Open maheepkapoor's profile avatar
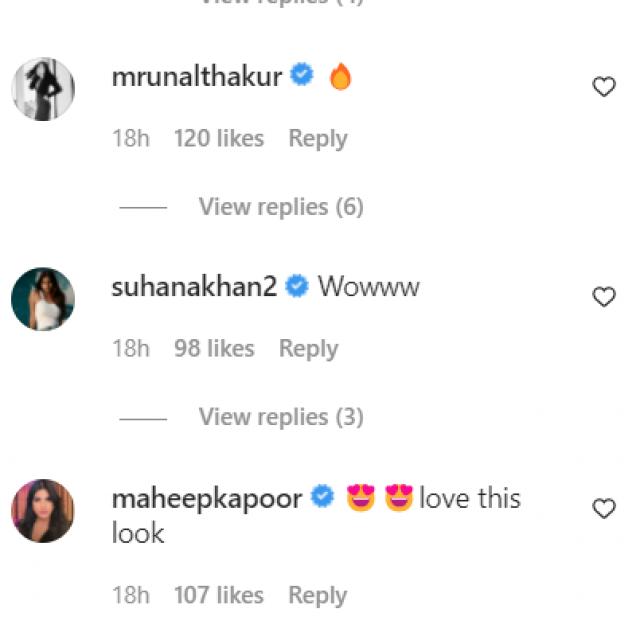The height and width of the screenshot is (632, 640). [x=43, y=511]
